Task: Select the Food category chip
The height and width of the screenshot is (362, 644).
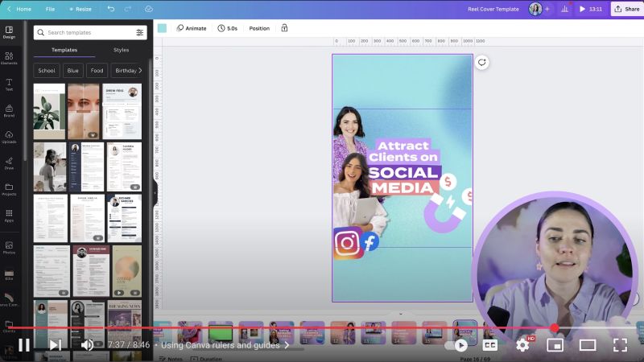Action: (x=97, y=71)
